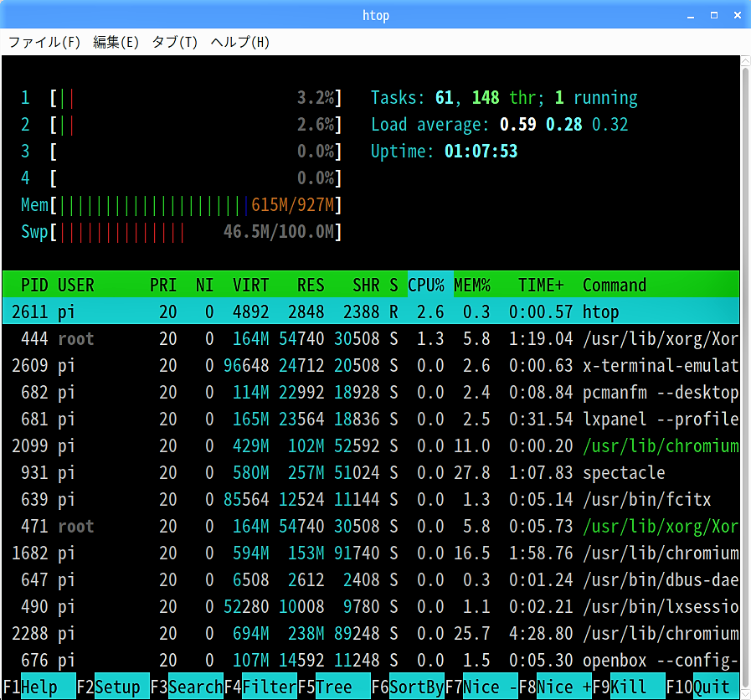Open F6 SortBy options
The height and width of the screenshot is (700, 751).
408,687
